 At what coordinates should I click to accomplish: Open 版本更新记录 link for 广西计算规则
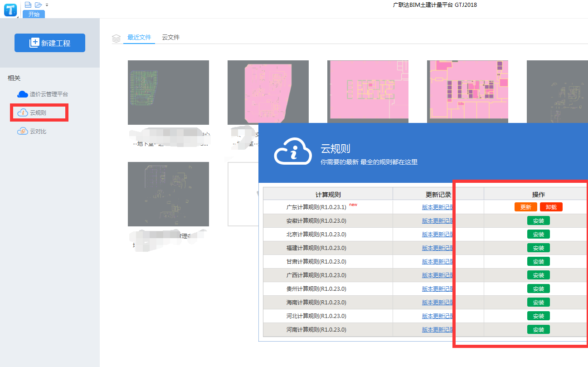coord(438,275)
